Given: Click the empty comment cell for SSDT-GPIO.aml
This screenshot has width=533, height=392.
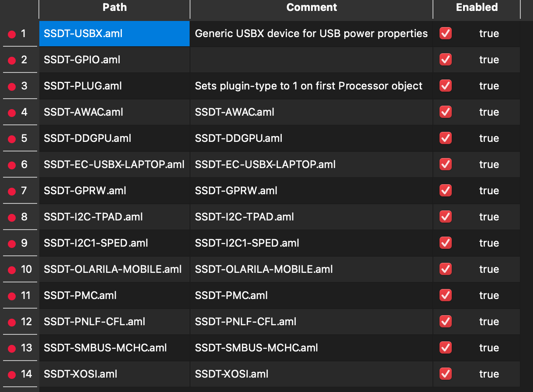Looking at the screenshot, I should pyautogui.click(x=311, y=60).
